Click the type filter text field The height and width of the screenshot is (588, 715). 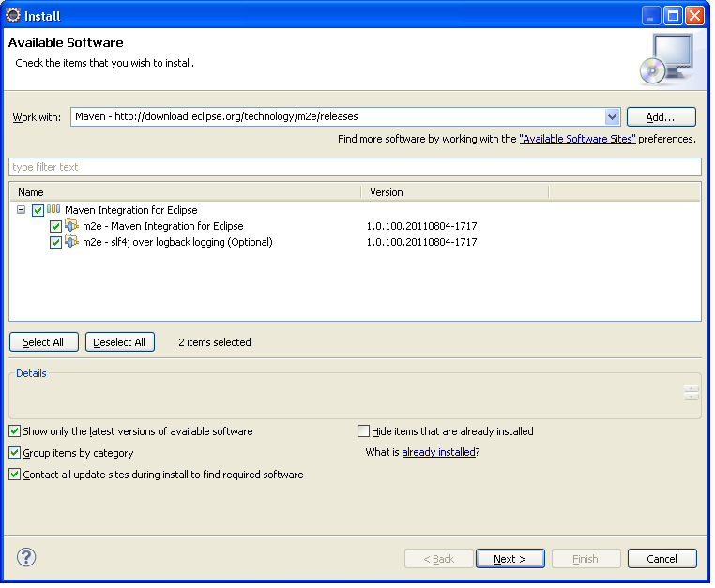coord(355,167)
